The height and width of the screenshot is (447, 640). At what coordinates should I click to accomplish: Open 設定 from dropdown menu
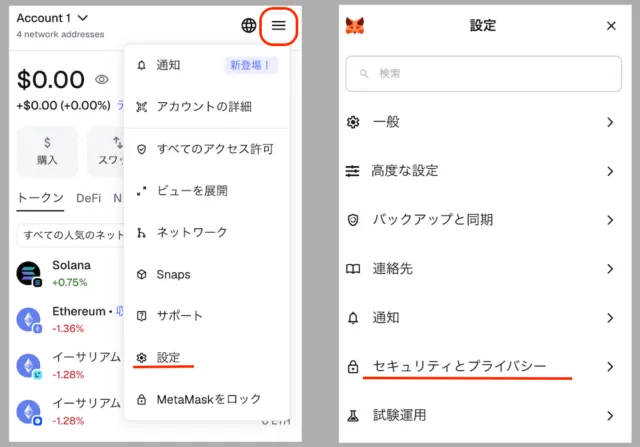[x=207, y=358]
